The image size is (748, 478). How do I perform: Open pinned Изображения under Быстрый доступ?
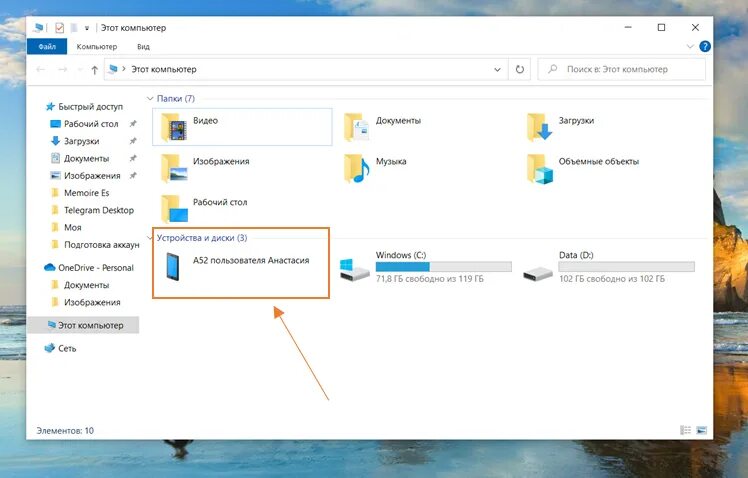pyautogui.click(x=85, y=176)
